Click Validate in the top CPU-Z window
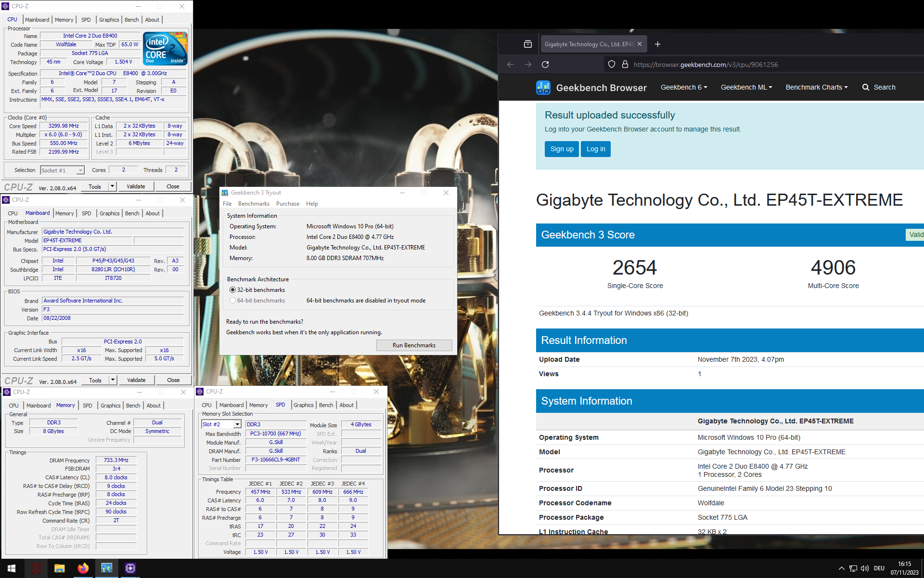The image size is (924, 578). (136, 186)
